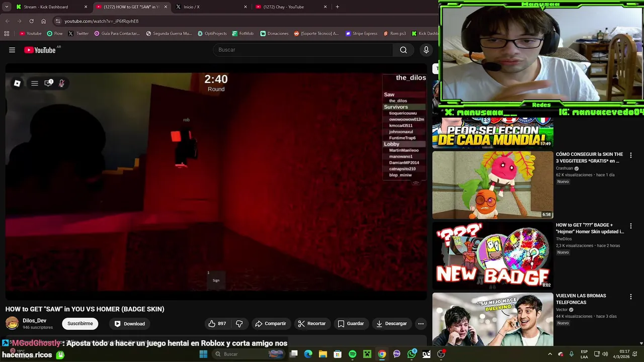Open options menu for Crashuan video
The width and height of the screenshot is (644, 362).
(x=630, y=155)
